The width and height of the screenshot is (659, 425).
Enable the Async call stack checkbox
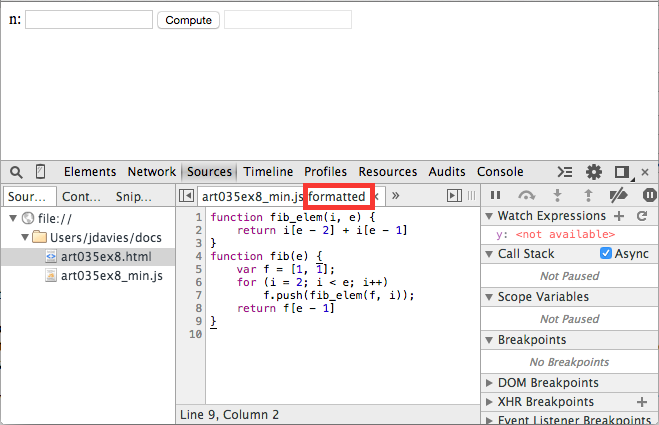(606, 253)
